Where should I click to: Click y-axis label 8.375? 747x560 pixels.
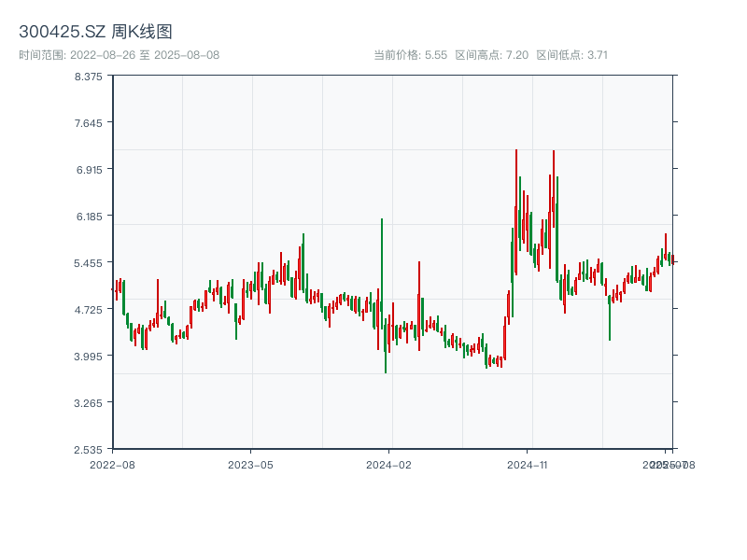click(88, 77)
